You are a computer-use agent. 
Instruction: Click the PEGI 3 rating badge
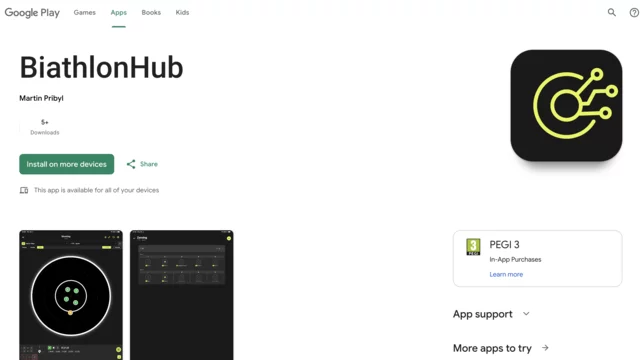473,247
